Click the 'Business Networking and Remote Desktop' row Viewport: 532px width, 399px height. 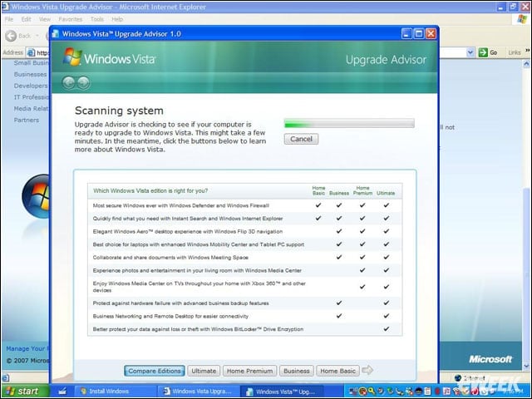click(x=244, y=316)
